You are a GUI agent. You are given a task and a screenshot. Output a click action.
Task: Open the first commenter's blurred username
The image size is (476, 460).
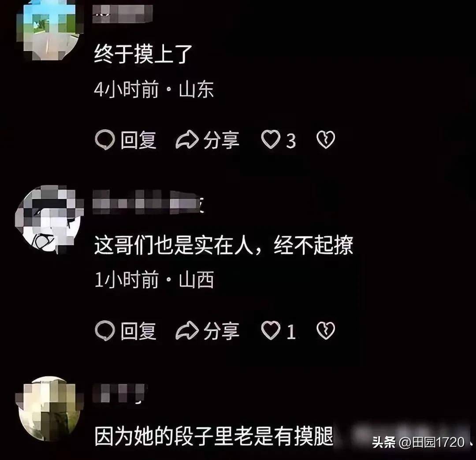click(123, 14)
